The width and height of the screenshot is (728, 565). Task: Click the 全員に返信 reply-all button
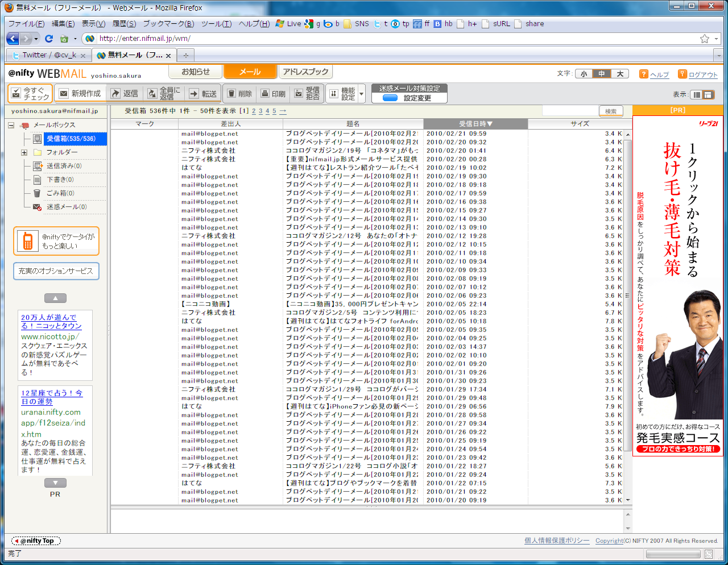[164, 93]
